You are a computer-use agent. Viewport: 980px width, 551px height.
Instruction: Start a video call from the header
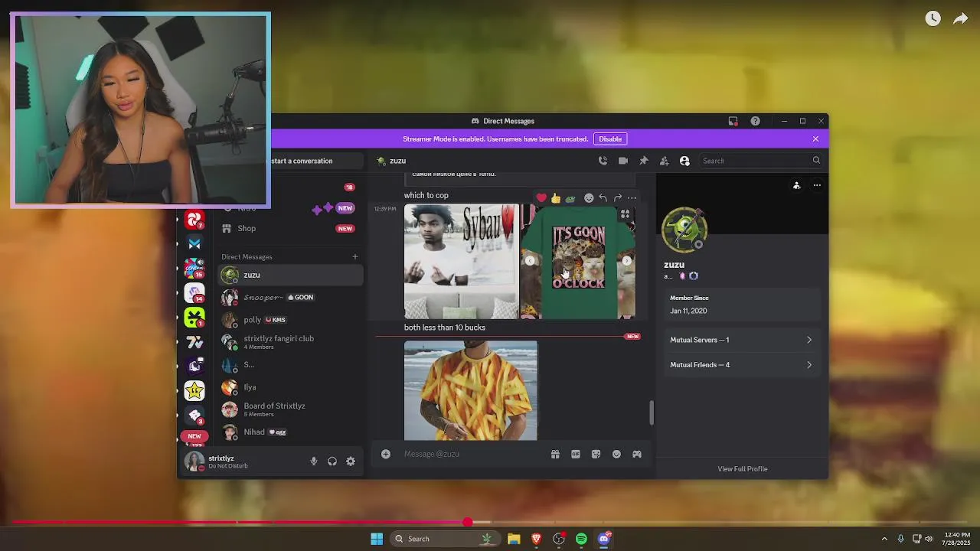point(623,161)
